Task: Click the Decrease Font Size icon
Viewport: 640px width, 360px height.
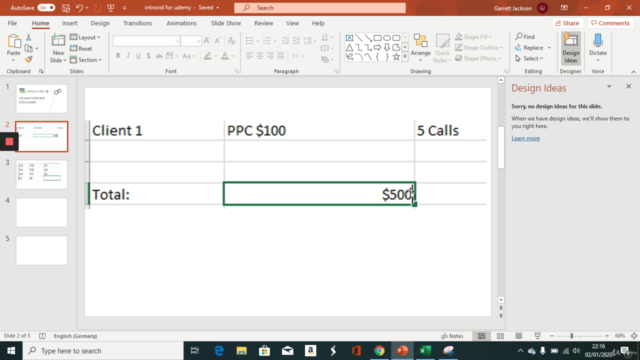Action: 218,40
